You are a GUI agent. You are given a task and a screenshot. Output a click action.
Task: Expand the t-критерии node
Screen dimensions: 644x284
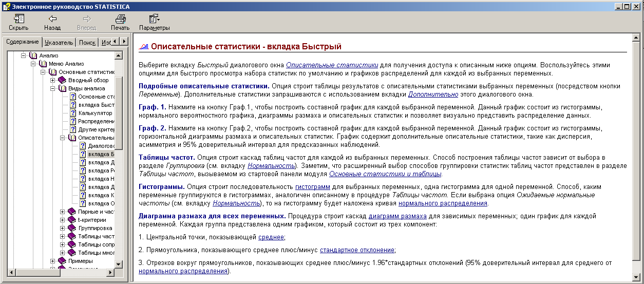click(x=63, y=220)
